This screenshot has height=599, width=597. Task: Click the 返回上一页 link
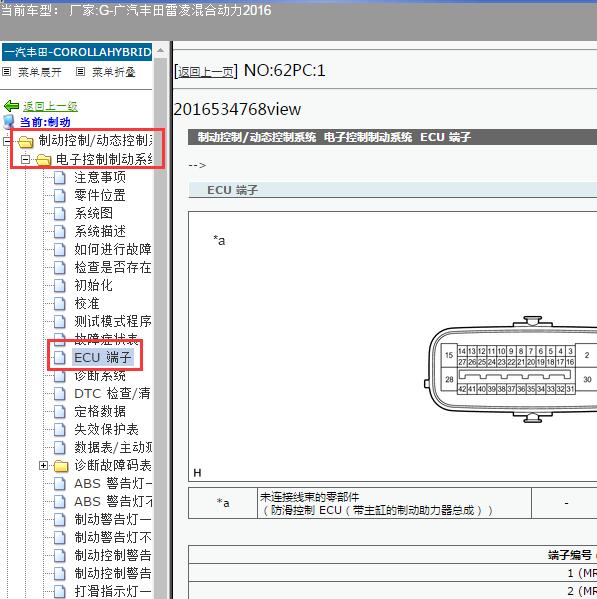point(206,71)
